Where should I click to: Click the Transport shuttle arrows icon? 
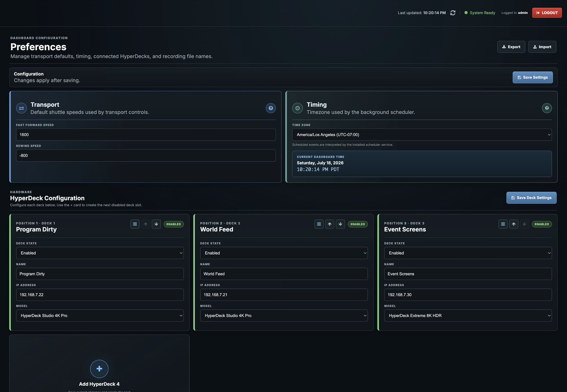point(21,108)
